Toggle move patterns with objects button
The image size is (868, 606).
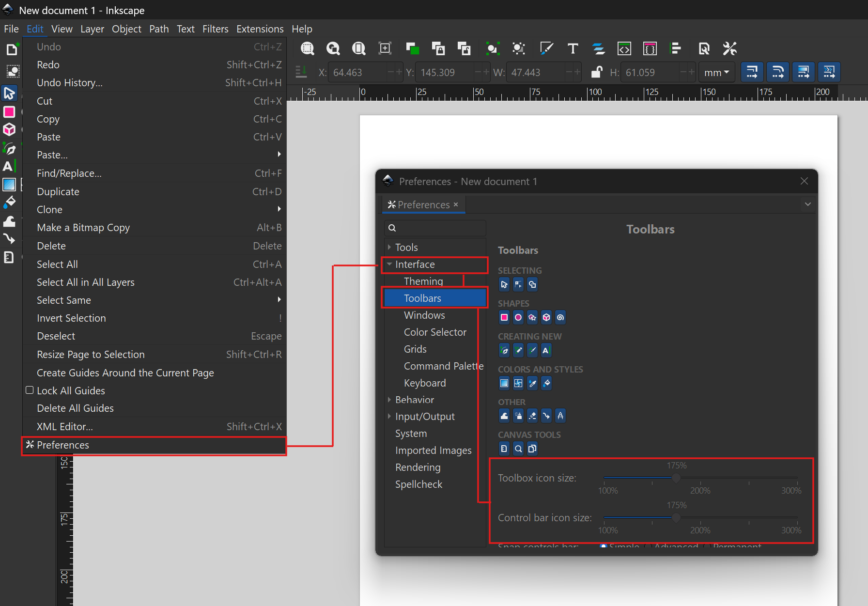point(829,72)
